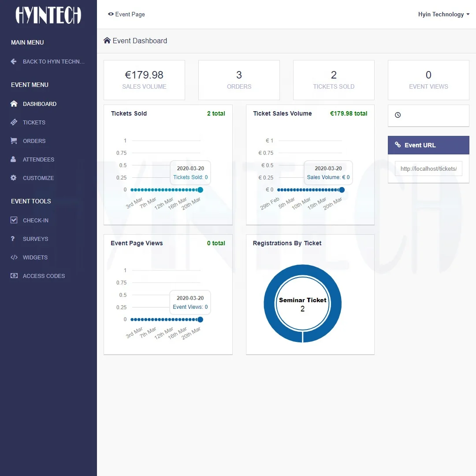Click the Check-In checkbox icon
The width and height of the screenshot is (476, 476).
pos(14,220)
